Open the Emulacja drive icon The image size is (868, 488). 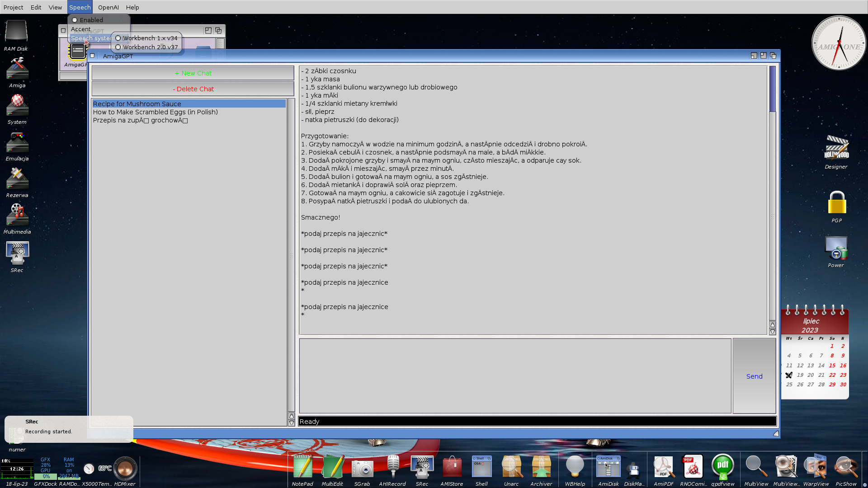tap(17, 142)
